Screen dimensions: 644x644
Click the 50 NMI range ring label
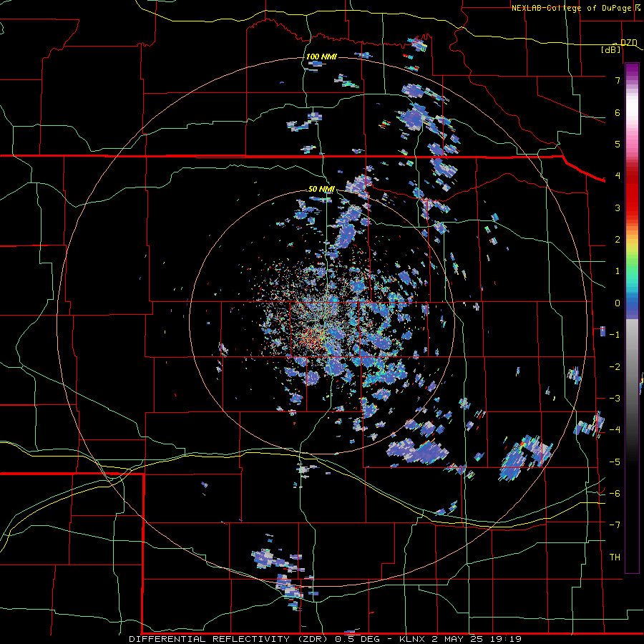point(321,189)
